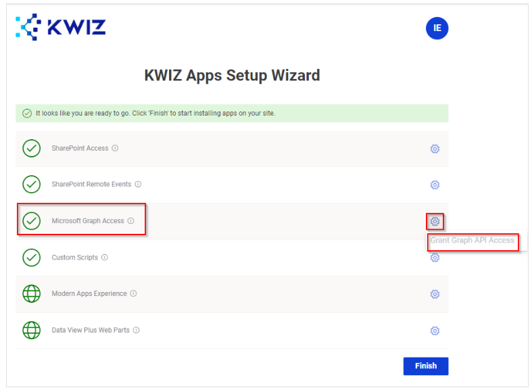The width and height of the screenshot is (532, 392).
Task: Click info icon beside Modern Apps Experience
Action: pos(133,293)
